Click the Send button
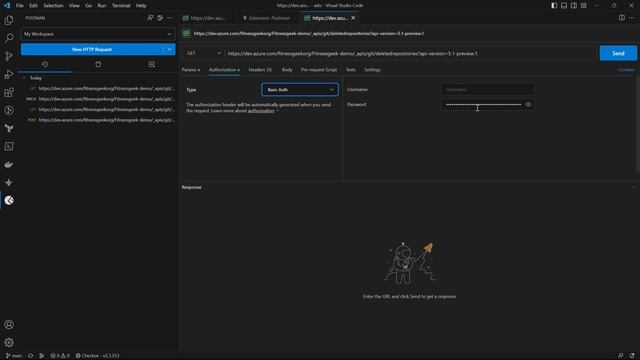The width and height of the screenshot is (640, 360). (x=618, y=53)
